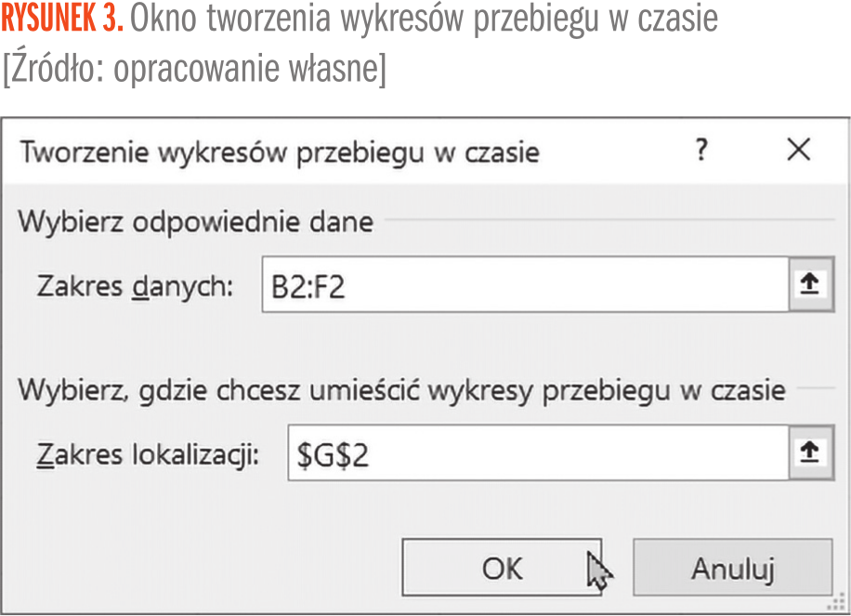Click the "Wybierz, gdzie chcesz umieścić" group heading

click(x=401, y=390)
